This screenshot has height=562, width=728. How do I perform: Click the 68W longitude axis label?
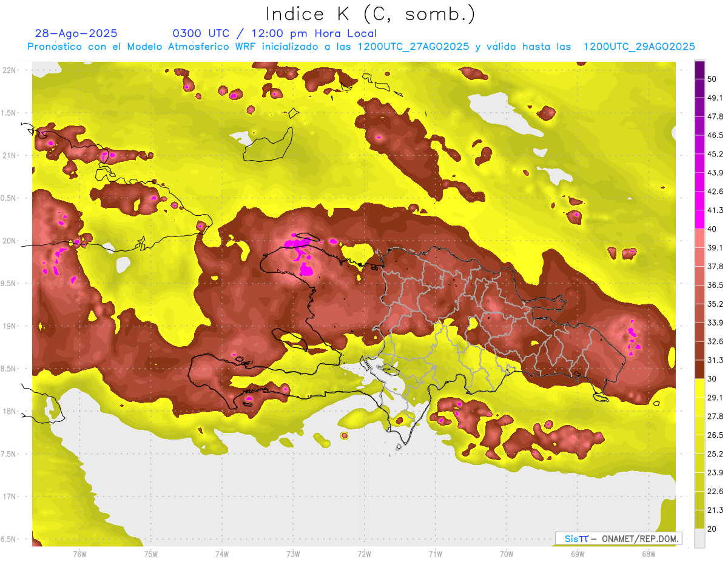(648, 554)
